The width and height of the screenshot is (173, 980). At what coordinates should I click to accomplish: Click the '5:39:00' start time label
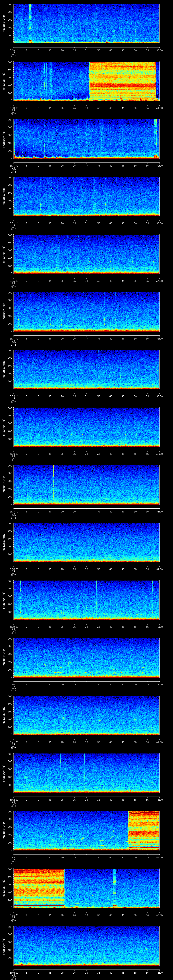(14, 627)
